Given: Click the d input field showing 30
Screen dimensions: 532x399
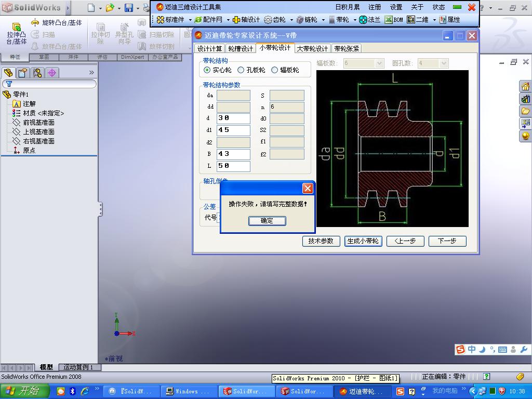Looking at the screenshot, I should (233, 118).
